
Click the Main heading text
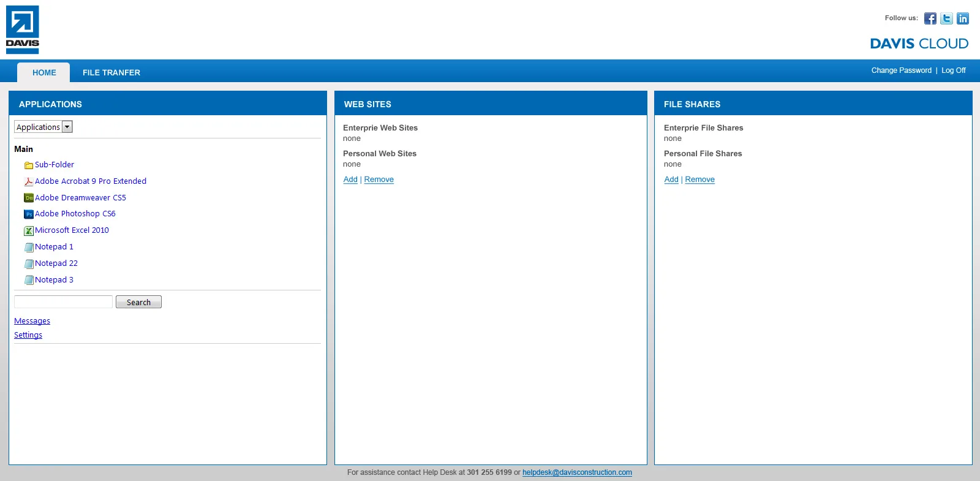tap(23, 149)
